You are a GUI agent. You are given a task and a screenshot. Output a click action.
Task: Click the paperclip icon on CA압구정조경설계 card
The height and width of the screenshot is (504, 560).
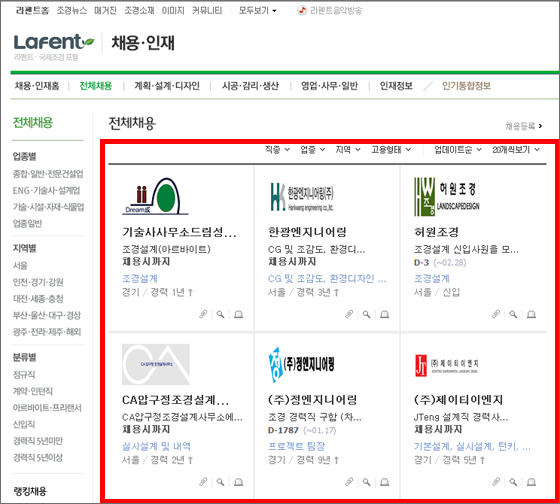[x=203, y=482]
